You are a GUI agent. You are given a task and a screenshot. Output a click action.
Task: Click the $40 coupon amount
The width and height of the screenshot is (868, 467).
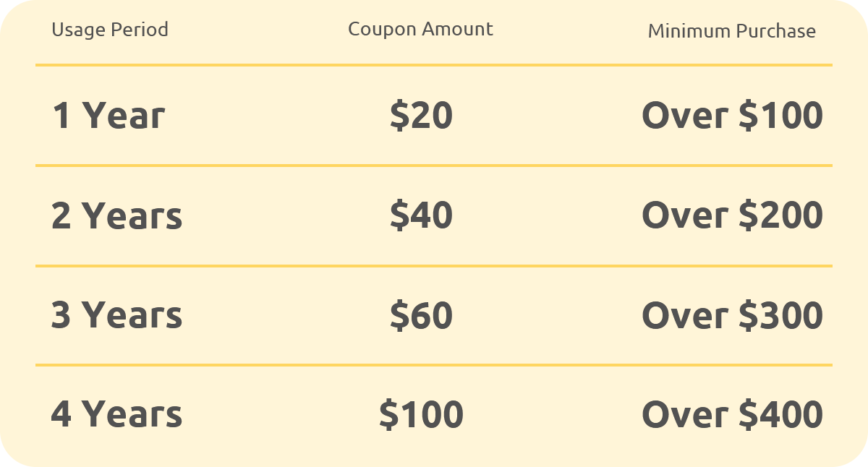coord(421,215)
